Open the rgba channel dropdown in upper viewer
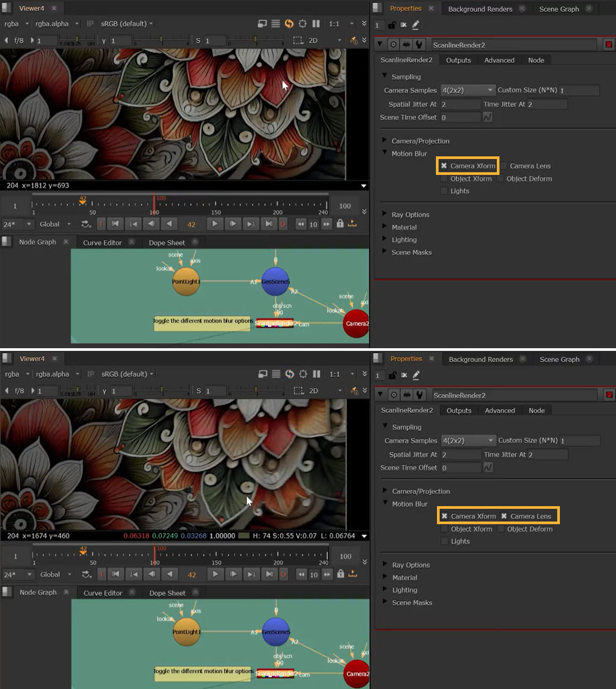This screenshot has height=689, width=616. (x=16, y=24)
